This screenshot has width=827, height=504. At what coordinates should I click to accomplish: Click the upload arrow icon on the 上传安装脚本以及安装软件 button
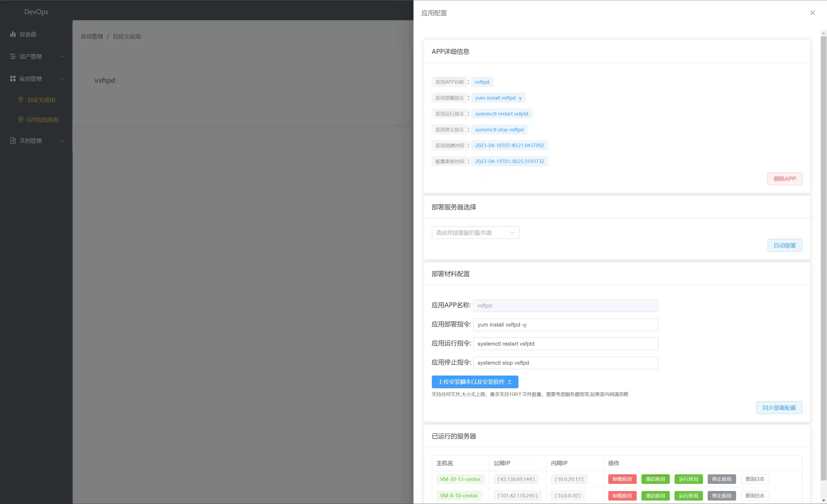click(509, 382)
